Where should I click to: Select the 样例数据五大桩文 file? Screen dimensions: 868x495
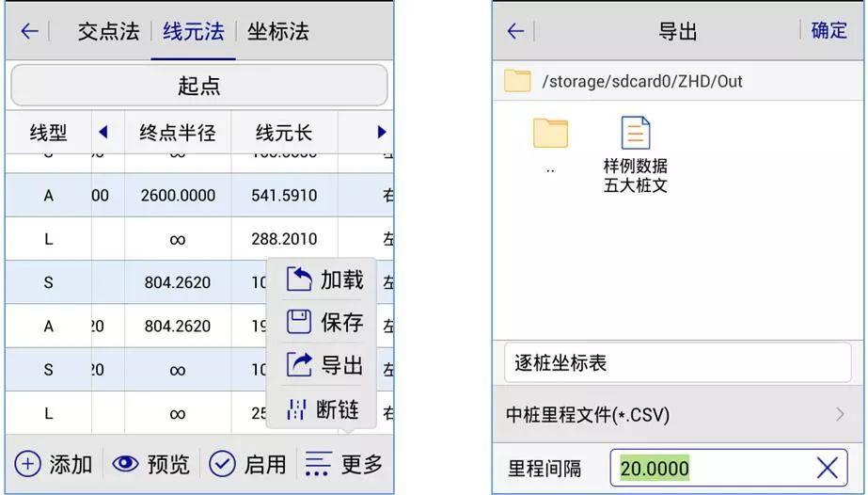(636, 154)
